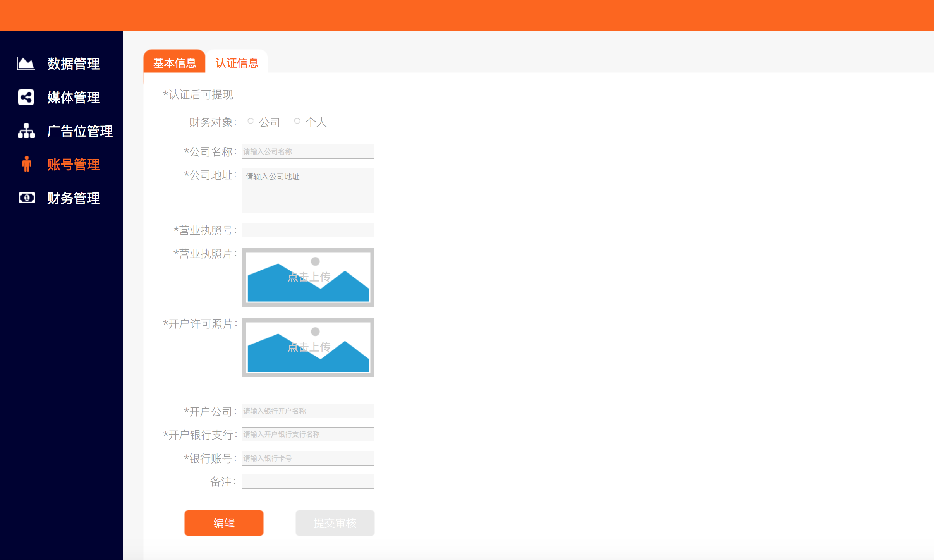
Task: Focus the 开户公司 input field
Action: pos(308,411)
